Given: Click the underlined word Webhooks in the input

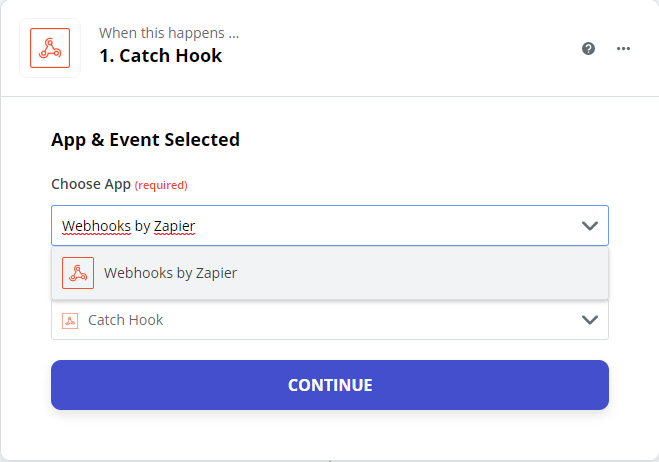Looking at the screenshot, I should pos(96,226).
